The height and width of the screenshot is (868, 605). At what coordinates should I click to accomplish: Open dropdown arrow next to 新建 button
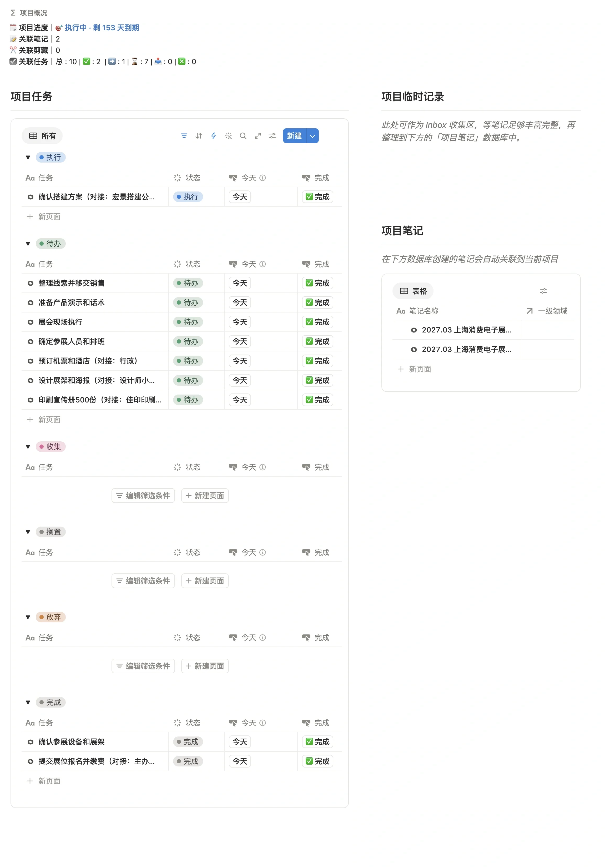click(313, 136)
